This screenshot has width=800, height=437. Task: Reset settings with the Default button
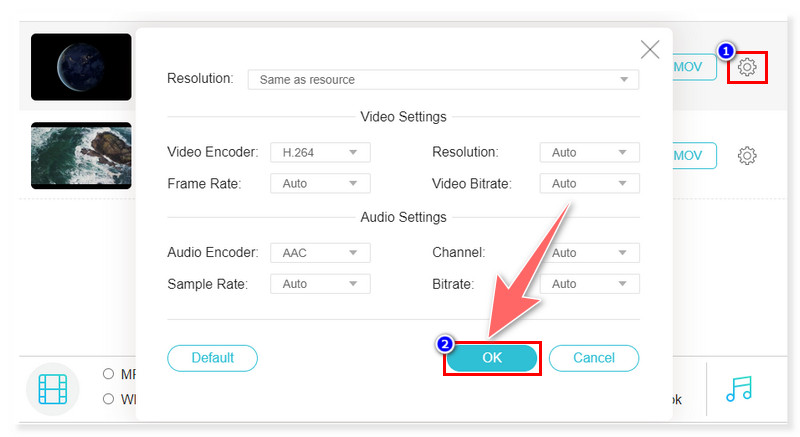(212, 358)
